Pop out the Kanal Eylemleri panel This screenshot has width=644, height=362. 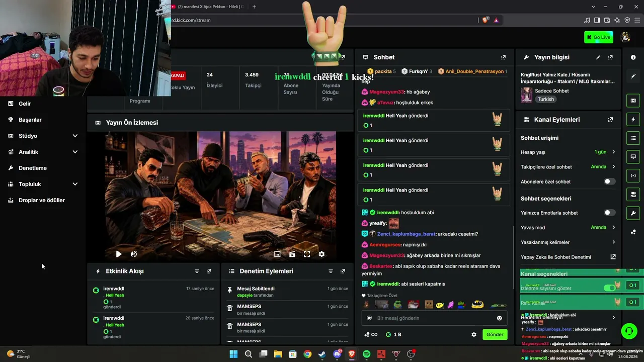pyautogui.click(x=610, y=120)
